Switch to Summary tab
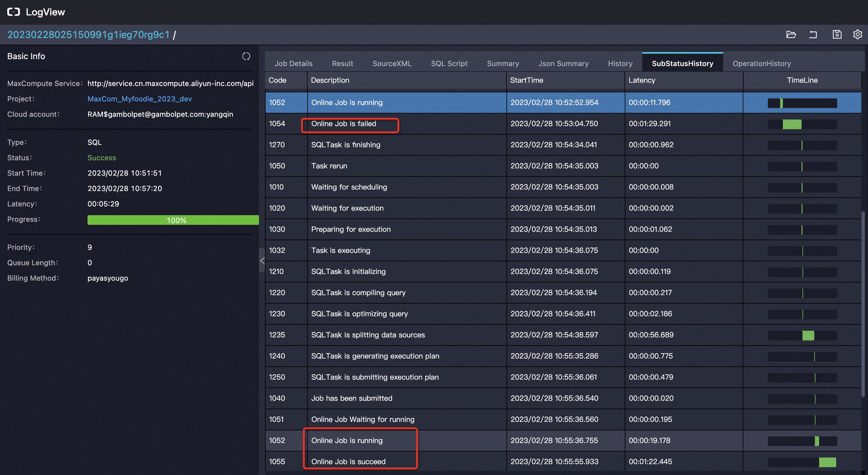Image resolution: width=868 pixels, height=475 pixels. 503,63
